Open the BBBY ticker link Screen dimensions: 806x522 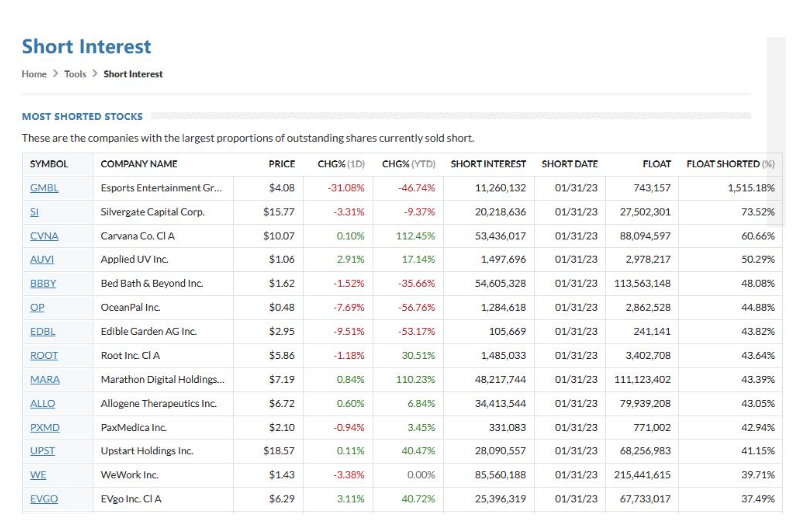click(43, 284)
